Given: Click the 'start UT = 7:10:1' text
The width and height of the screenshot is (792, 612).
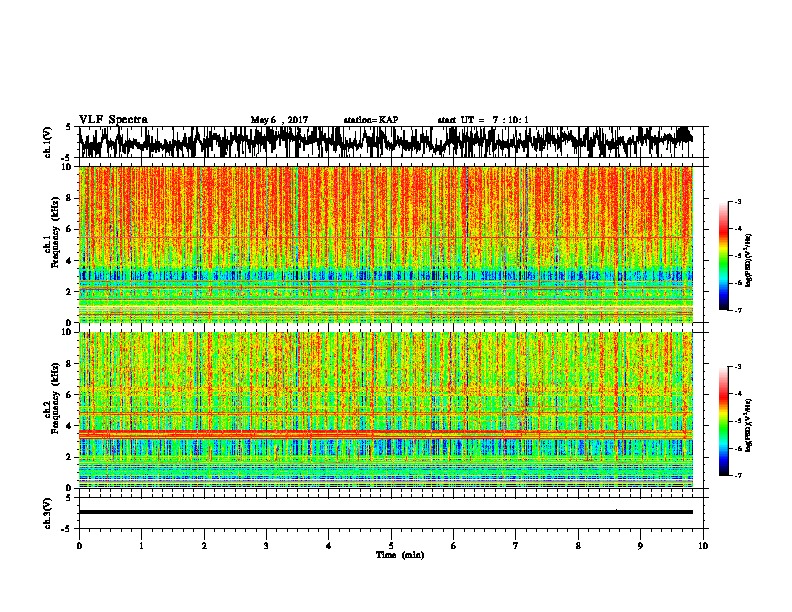Looking at the screenshot, I should point(483,120).
